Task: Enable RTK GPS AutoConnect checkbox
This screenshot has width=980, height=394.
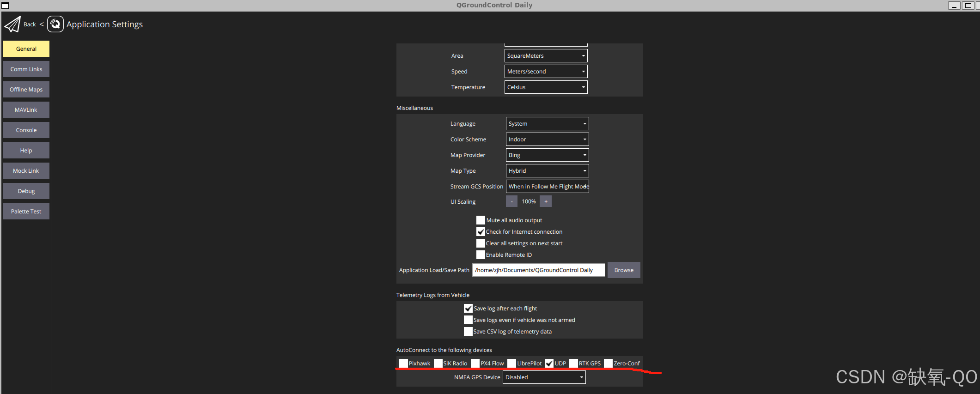Action: click(573, 364)
